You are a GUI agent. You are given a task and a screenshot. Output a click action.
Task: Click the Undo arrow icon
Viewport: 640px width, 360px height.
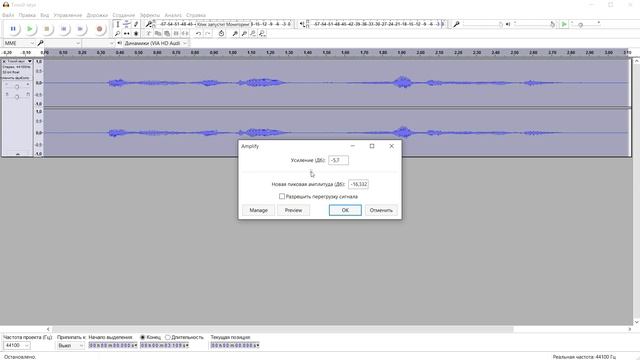(x=198, y=33)
